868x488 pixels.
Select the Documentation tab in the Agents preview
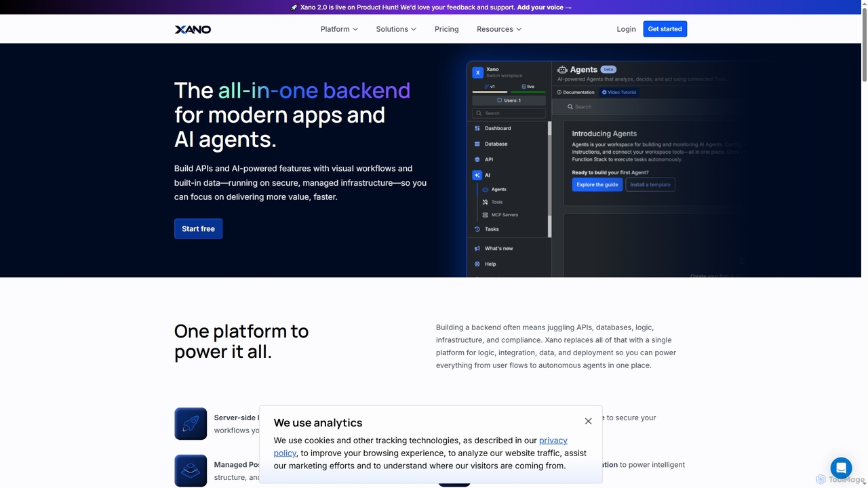coord(575,92)
